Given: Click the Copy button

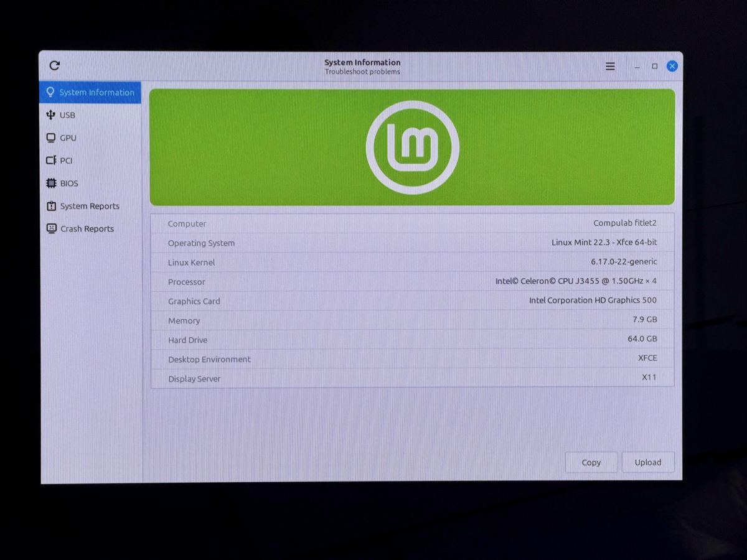Looking at the screenshot, I should [x=591, y=462].
